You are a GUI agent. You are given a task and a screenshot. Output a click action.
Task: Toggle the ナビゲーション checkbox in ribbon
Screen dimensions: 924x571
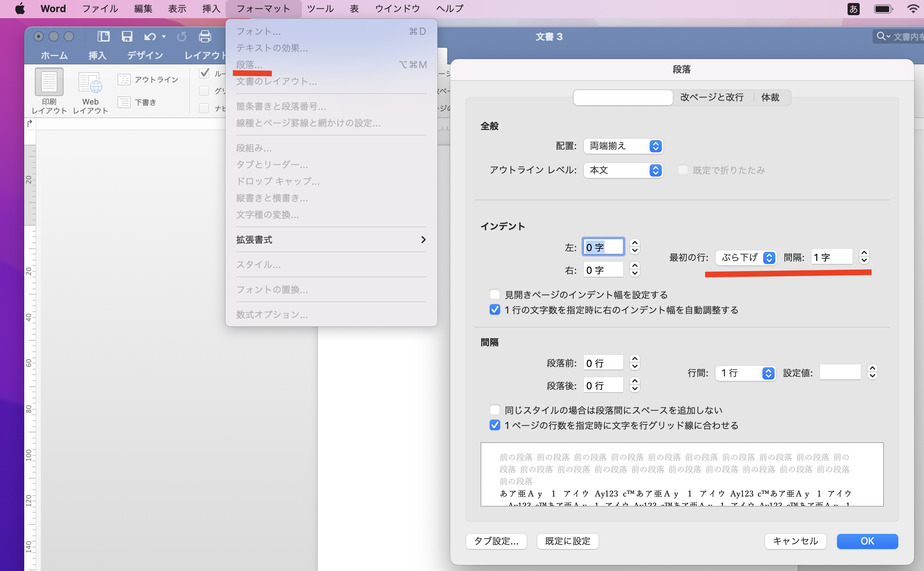204,108
